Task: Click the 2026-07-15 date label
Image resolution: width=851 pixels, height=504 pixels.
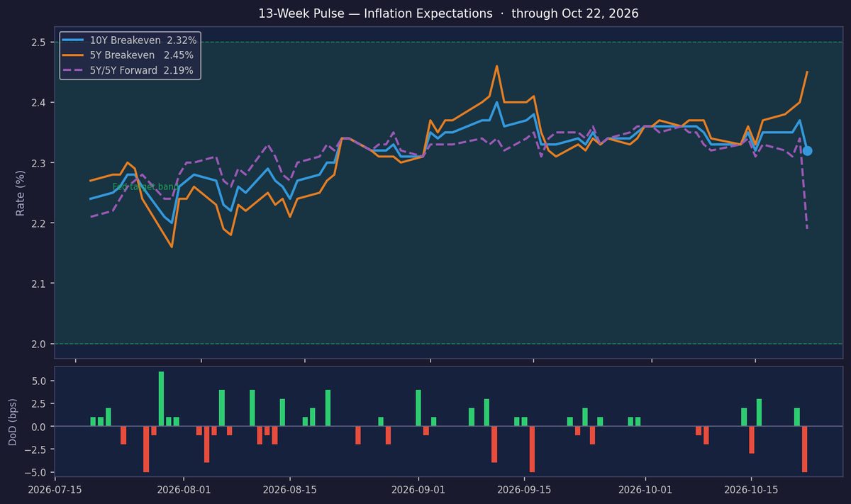Action: point(54,489)
